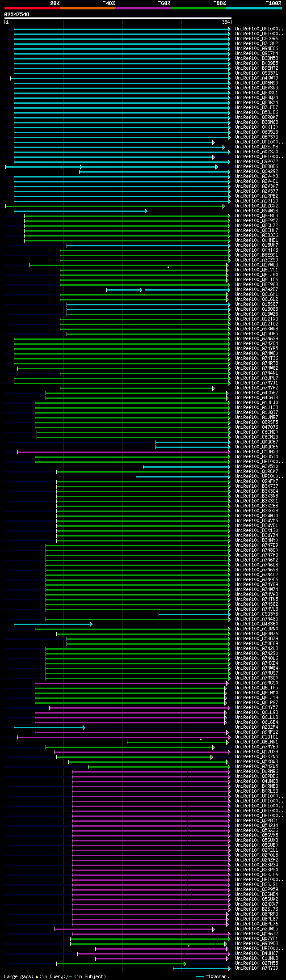Open hit UniRef100_C8C0R6

coord(257,39)
